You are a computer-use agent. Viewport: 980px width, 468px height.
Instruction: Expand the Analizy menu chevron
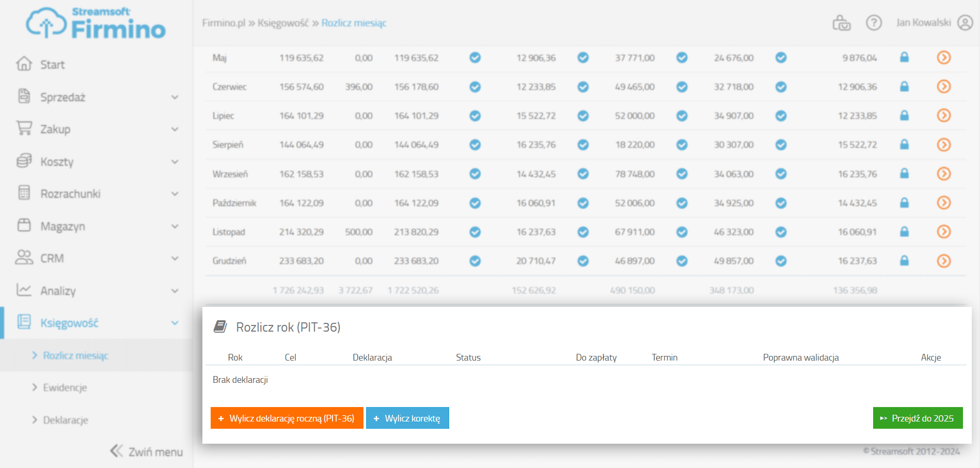tap(175, 291)
